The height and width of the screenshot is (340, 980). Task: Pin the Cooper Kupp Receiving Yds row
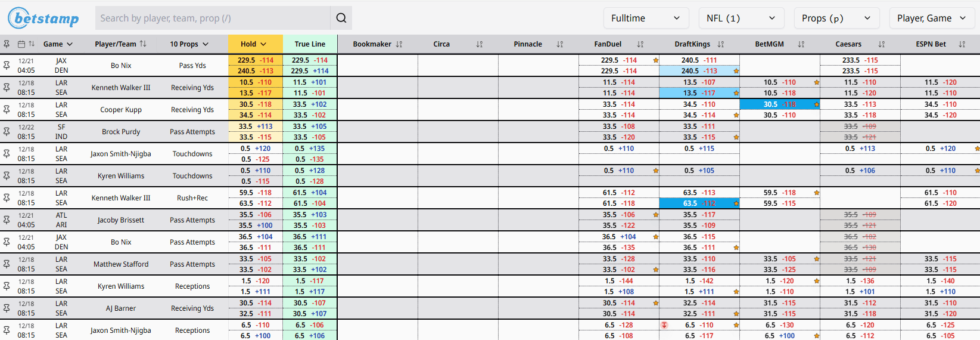click(x=7, y=110)
